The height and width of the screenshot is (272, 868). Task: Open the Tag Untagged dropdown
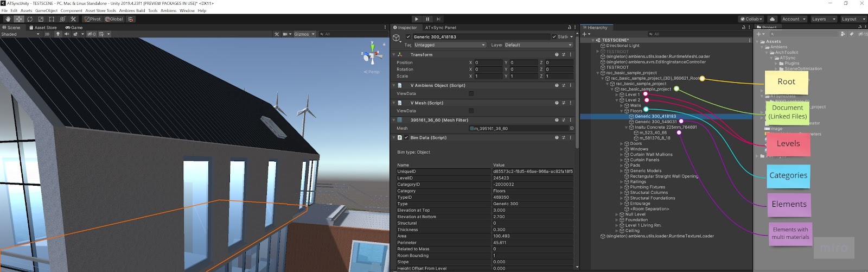pos(450,45)
